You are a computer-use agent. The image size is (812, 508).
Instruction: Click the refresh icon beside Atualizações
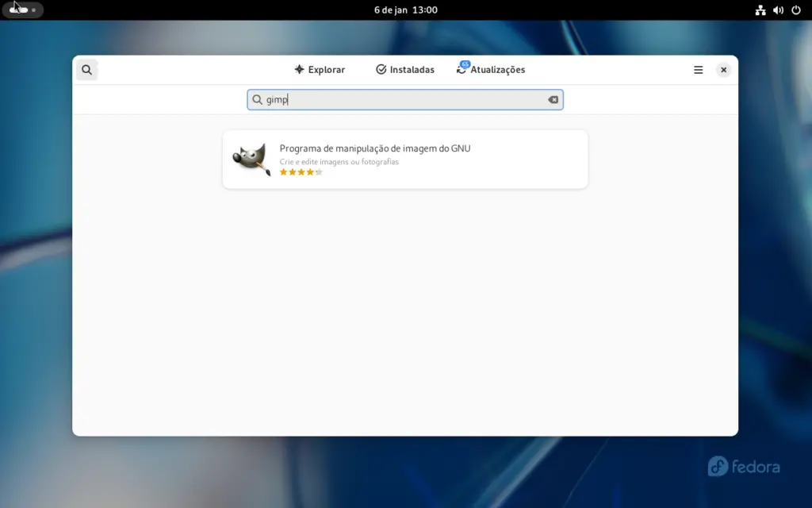(461, 69)
